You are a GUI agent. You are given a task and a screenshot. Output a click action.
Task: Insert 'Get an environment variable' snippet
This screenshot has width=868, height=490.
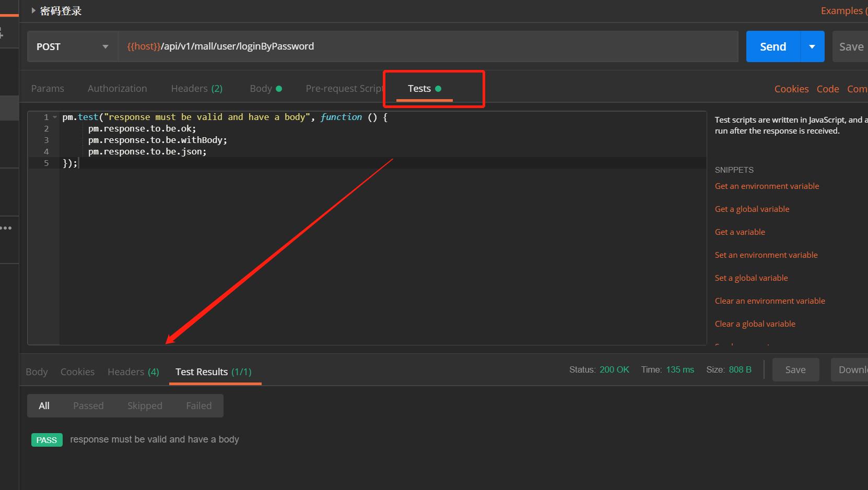(x=767, y=186)
